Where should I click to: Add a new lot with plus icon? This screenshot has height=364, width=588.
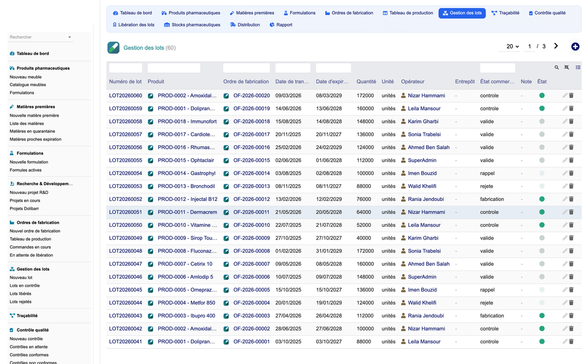coord(575,47)
